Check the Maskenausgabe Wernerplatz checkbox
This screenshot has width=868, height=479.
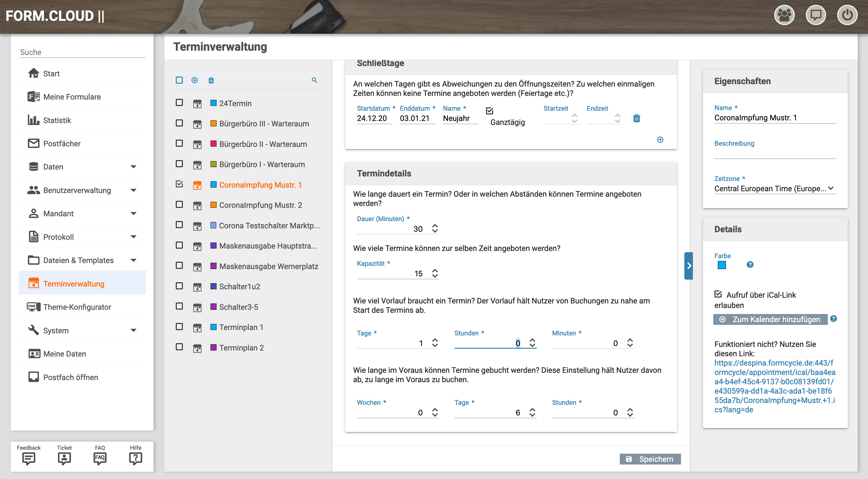click(179, 266)
